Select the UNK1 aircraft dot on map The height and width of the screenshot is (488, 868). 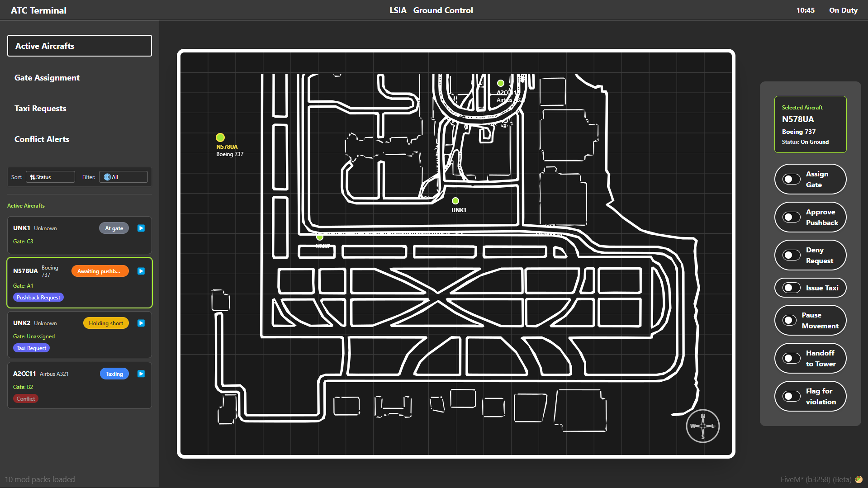coord(455,201)
